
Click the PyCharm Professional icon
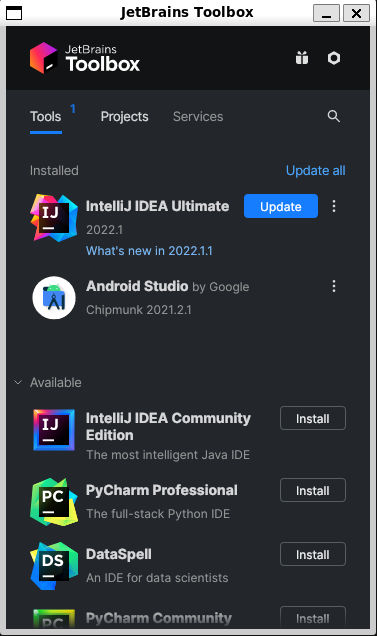pos(54,502)
